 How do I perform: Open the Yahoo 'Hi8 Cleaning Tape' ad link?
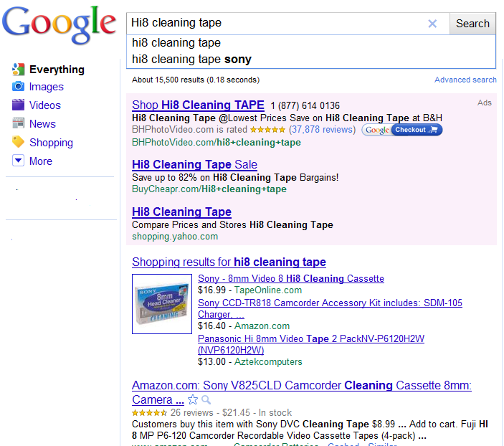(181, 212)
